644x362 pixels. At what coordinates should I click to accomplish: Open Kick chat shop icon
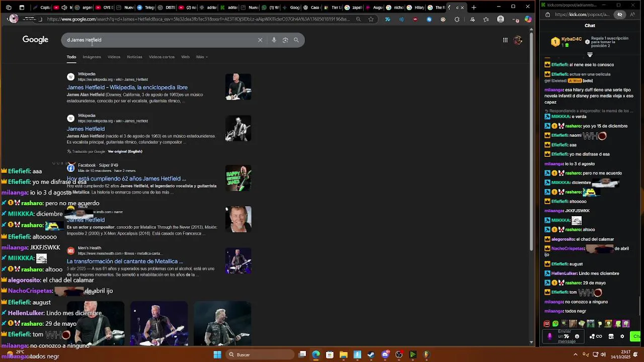[611, 336]
